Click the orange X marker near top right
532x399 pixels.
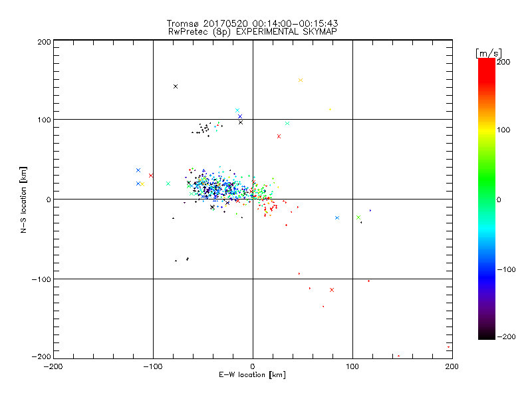point(301,80)
